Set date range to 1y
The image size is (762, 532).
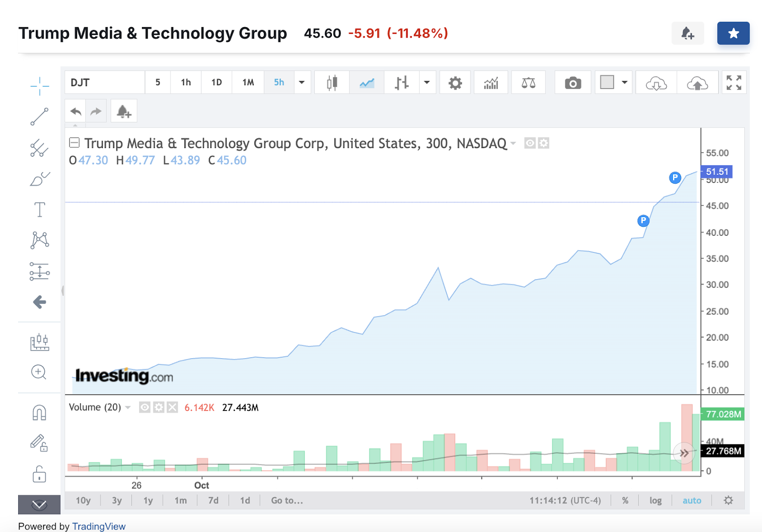point(148,501)
